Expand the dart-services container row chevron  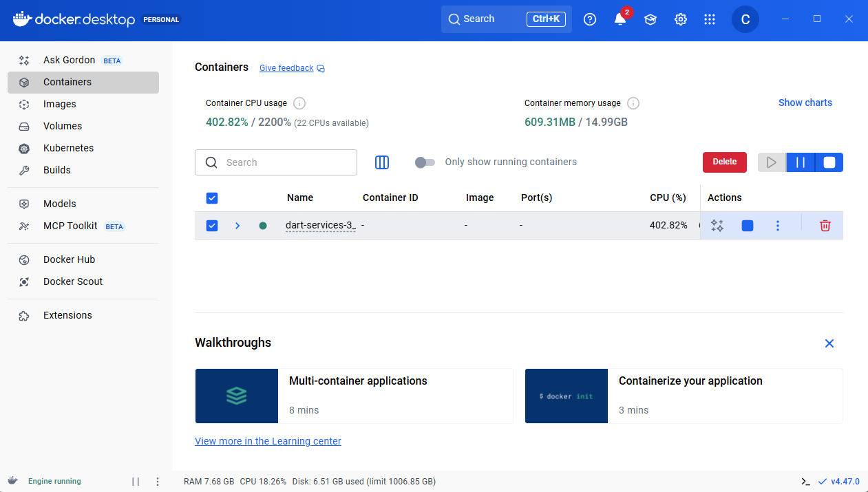pos(237,226)
